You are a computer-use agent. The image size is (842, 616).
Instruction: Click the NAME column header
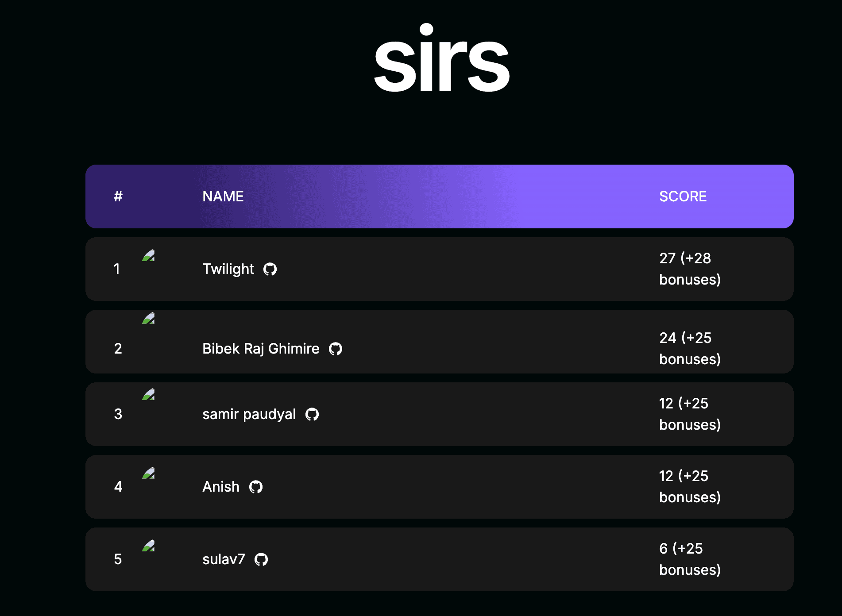coord(223,196)
